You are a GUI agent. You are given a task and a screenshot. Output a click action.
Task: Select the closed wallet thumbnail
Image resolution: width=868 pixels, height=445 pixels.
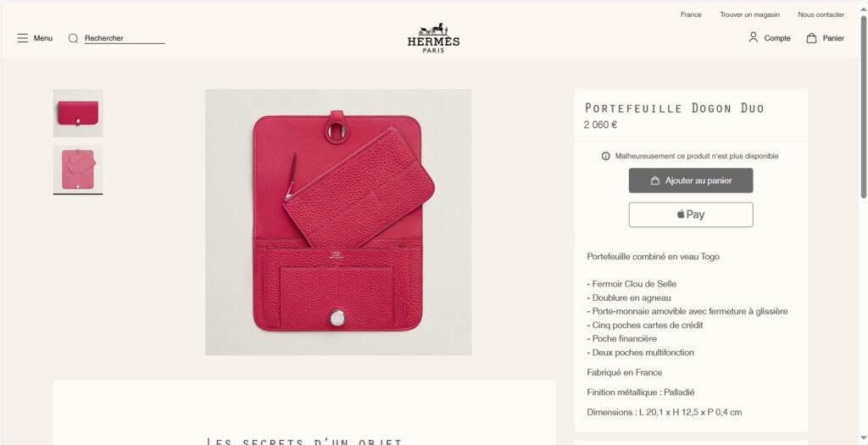click(78, 113)
